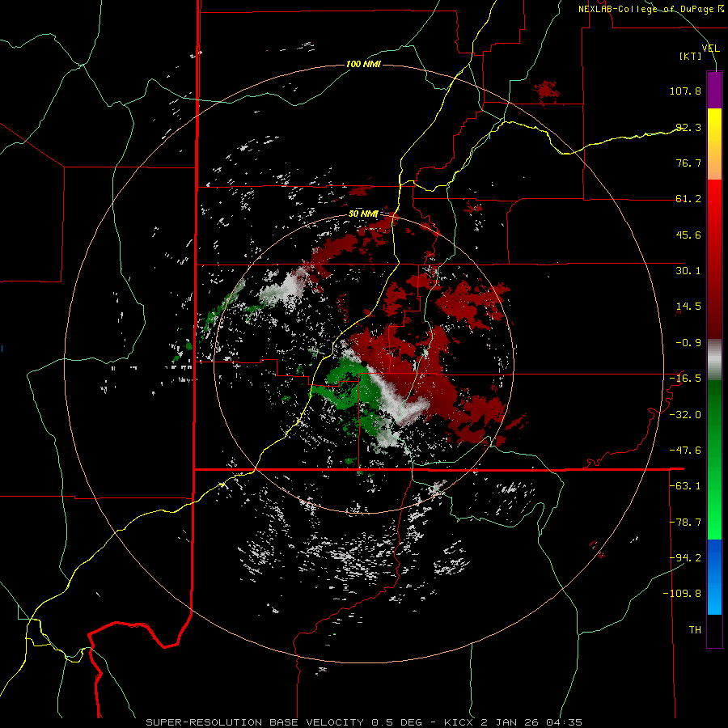Click the -94.2 velocity scale value
Image resolution: width=728 pixels, height=728 pixels.
click(x=685, y=558)
